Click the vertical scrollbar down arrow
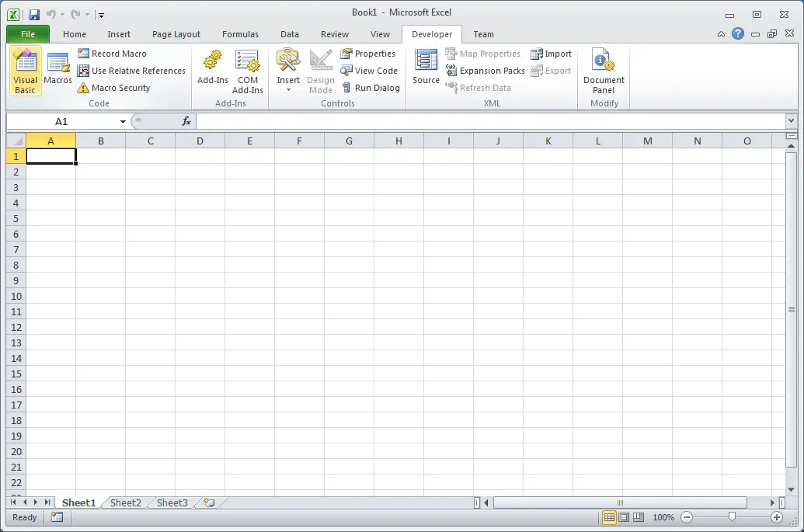This screenshot has height=532, width=804. 791,490
